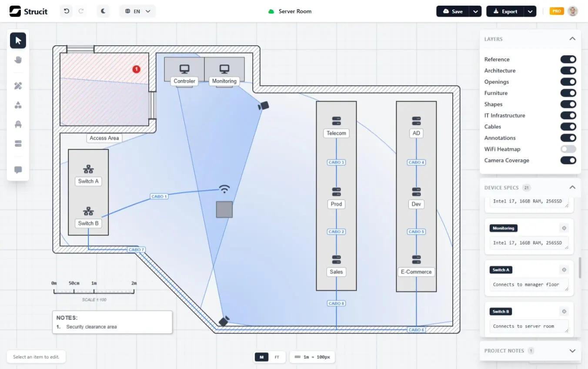Hide the Furniture layer

(x=568, y=93)
